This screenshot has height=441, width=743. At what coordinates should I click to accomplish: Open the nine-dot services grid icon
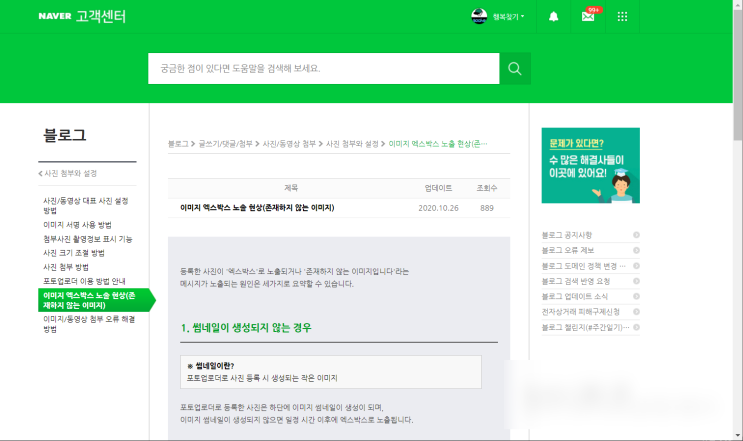pyautogui.click(x=622, y=17)
